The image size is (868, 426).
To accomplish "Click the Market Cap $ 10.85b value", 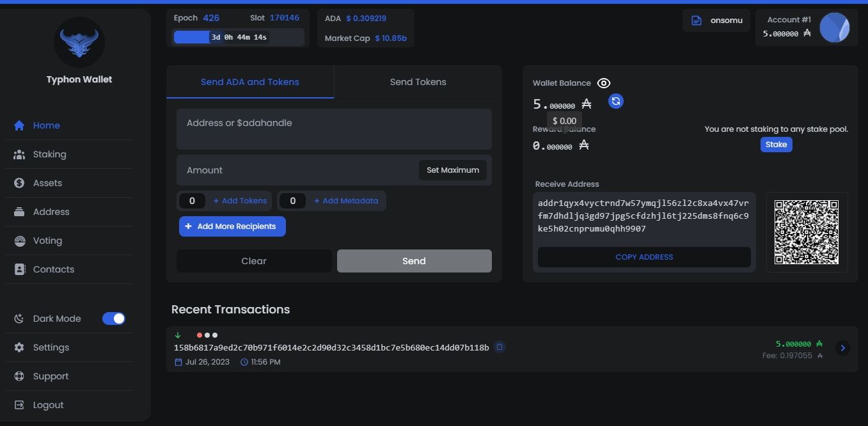I will coord(391,38).
